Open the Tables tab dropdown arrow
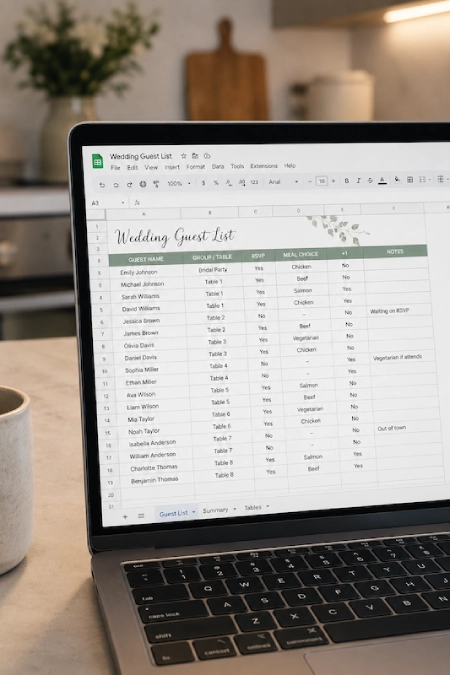Image resolution: width=450 pixels, height=675 pixels. point(267,506)
